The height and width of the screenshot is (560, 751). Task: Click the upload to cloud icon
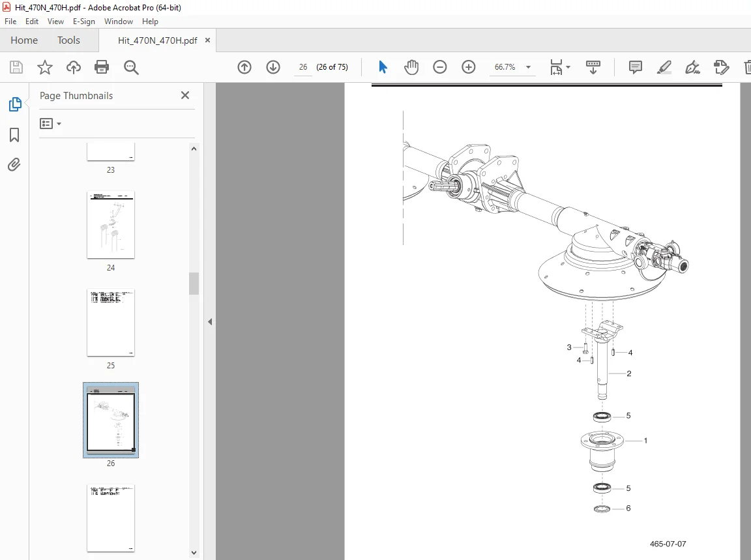[x=73, y=67]
